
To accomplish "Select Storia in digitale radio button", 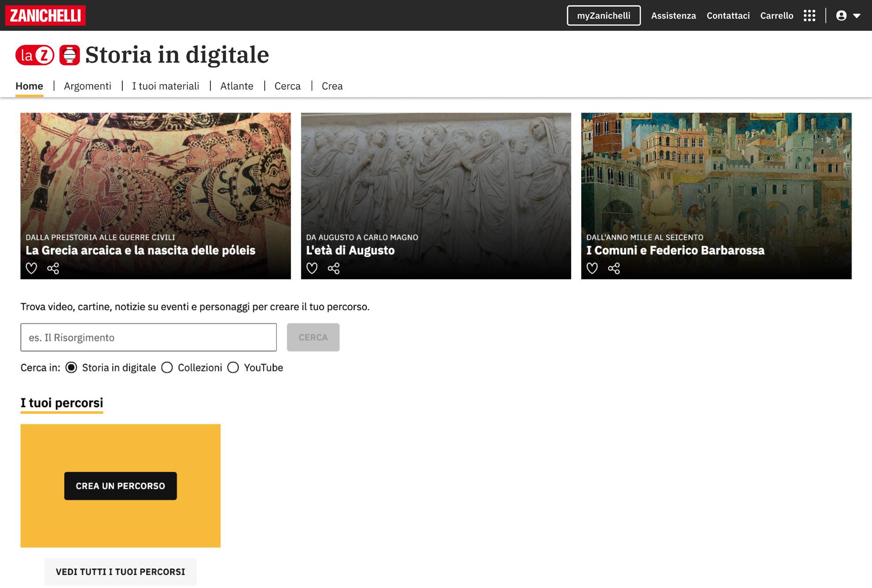I will pyautogui.click(x=71, y=367).
